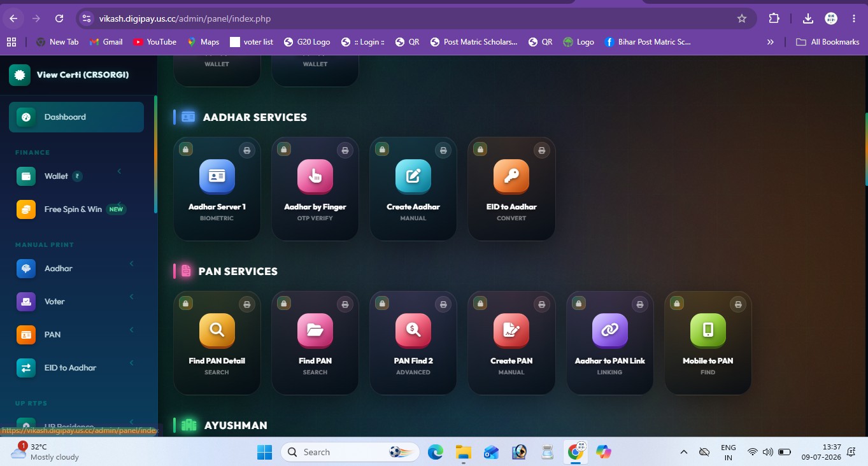Go to Dashboard in the sidebar
This screenshot has width=868, height=466.
click(76, 117)
